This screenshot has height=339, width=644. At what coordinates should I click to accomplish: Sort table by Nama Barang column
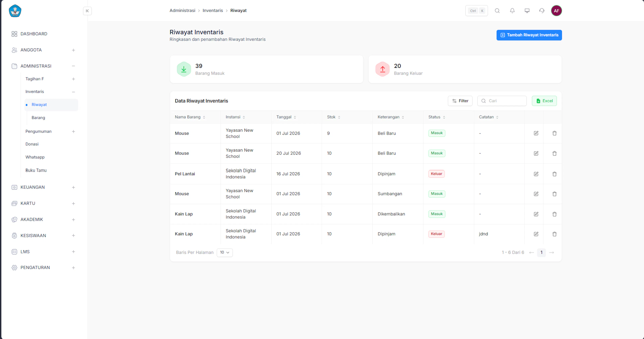[190, 117]
